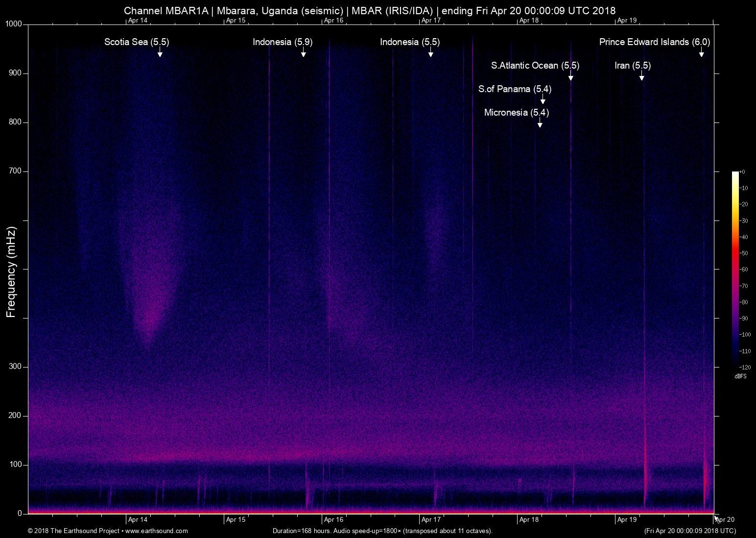Viewport: 756px width, 538px height.
Task: Click the Channel MBAR1A chart title
Action: tap(370, 10)
